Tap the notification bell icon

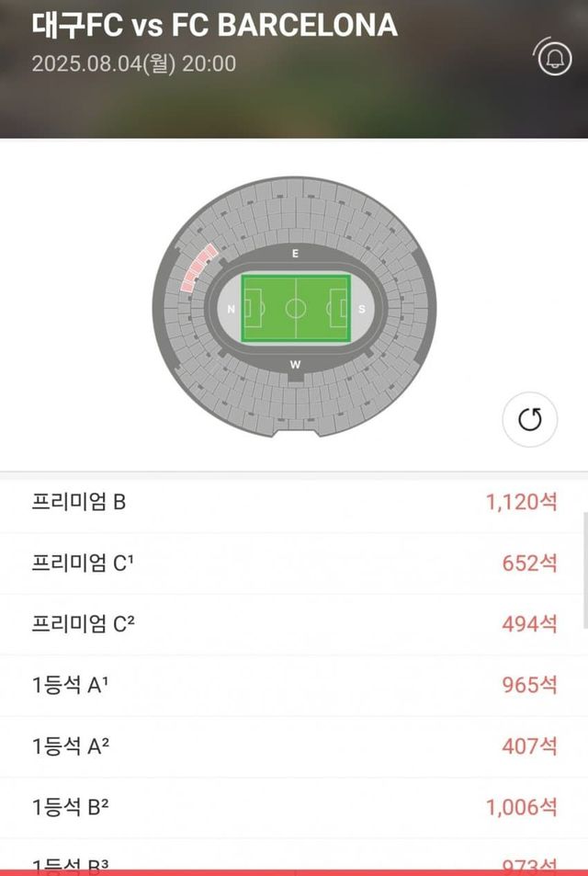pyautogui.click(x=553, y=58)
